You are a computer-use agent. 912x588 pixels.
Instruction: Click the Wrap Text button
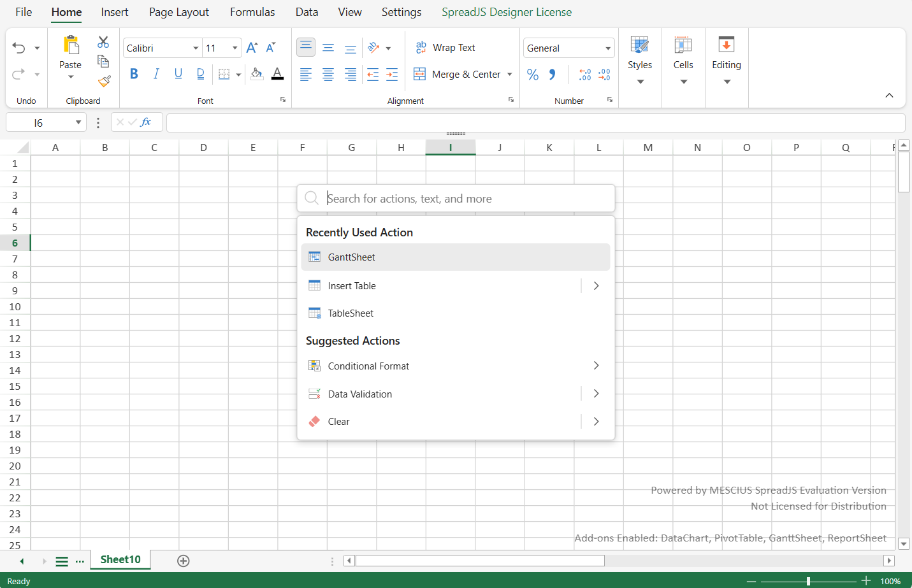pyautogui.click(x=445, y=48)
